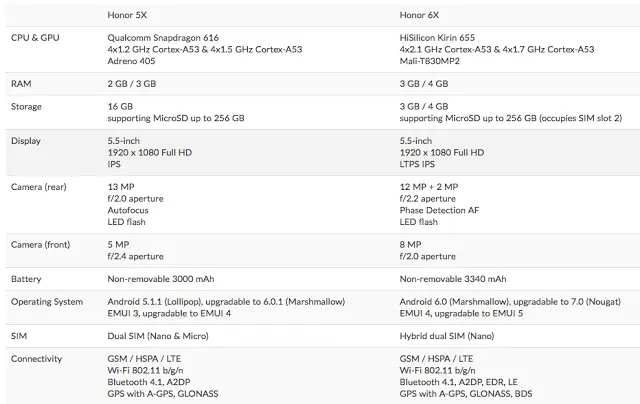Viewport: 640px width, 404px height.
Task: Click the Connectivity row label
Action: (37, 358)
